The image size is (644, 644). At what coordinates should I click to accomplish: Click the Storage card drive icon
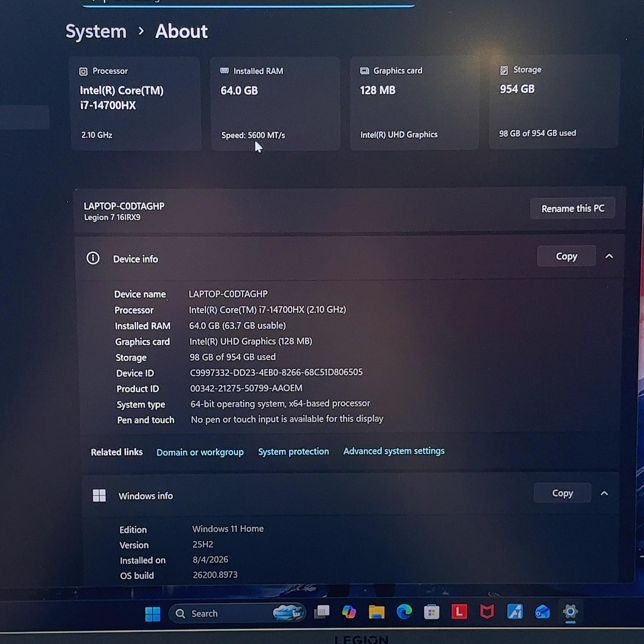[x=504, y=70]
